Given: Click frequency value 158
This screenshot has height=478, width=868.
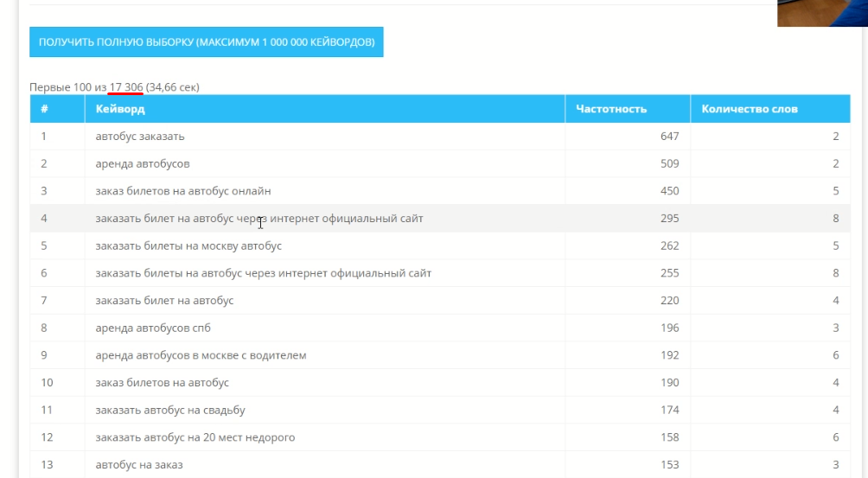Looking at the screenshot, I should [669, 437].
